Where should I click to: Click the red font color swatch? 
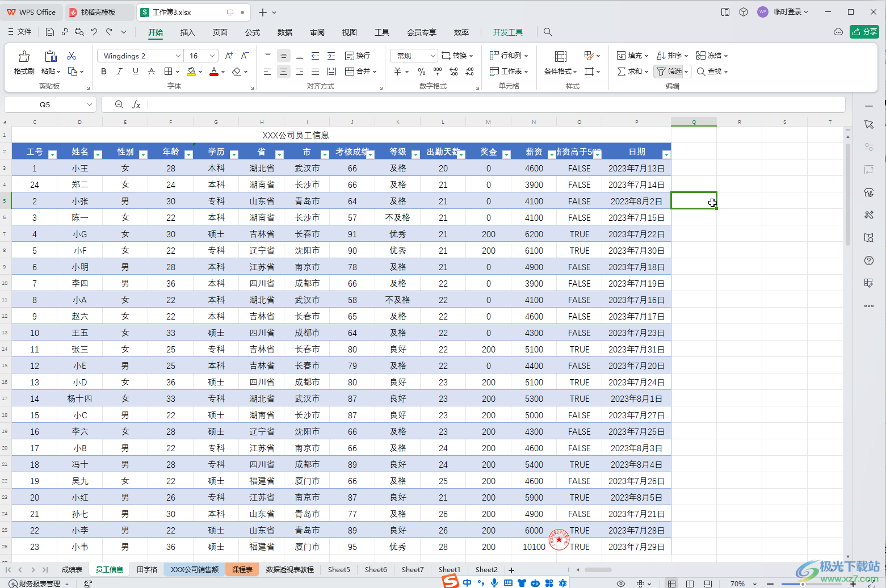213,72
